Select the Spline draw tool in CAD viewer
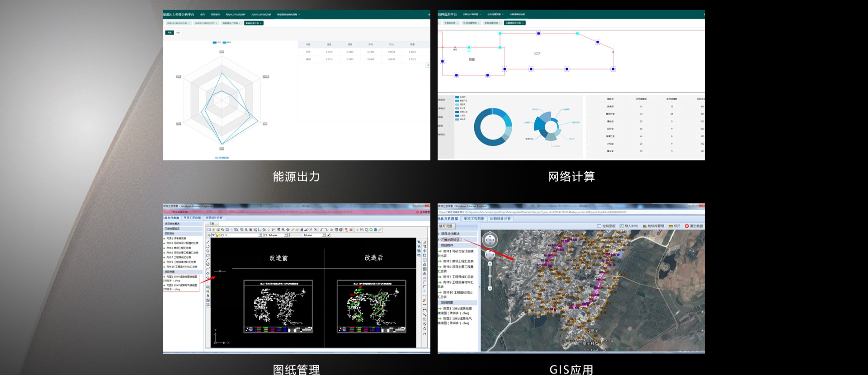The height and width of the screenshot is (375, 868). pyautogui.click(x=208, y=269)
